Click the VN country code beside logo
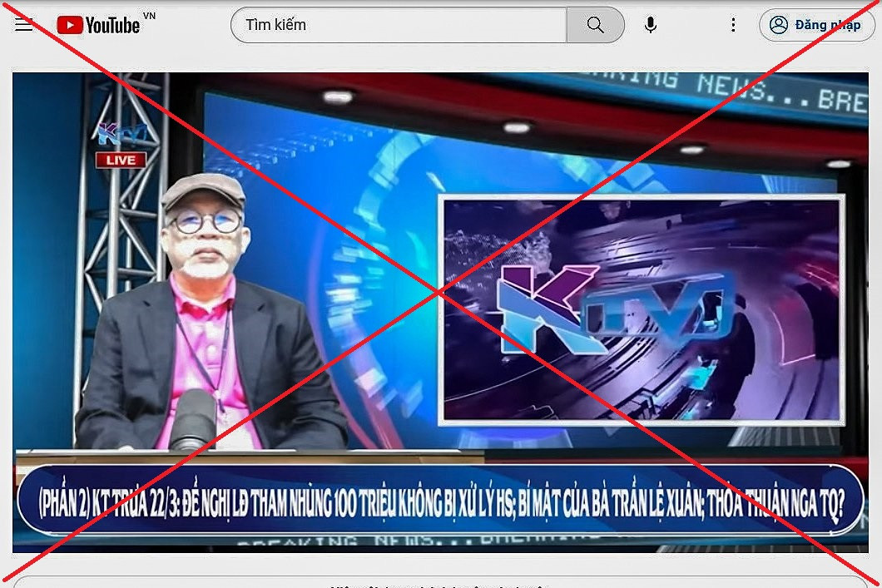 [x=149, y=17]
